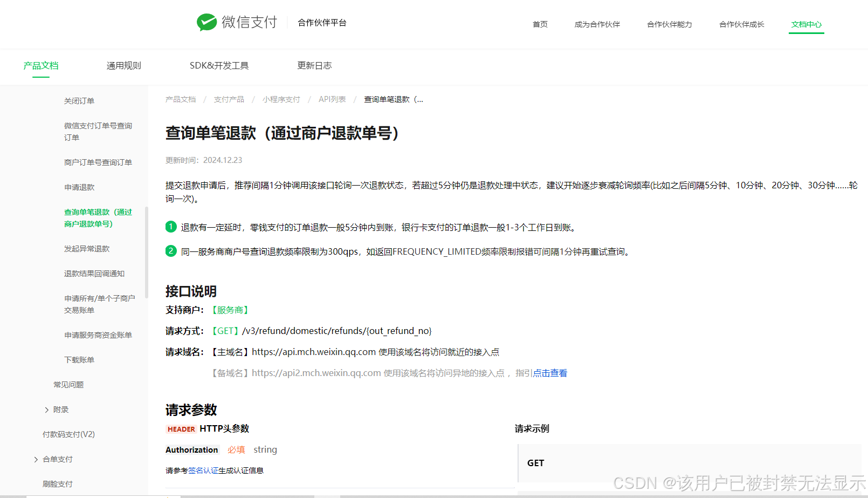Expand the 合单支付 sidebar section chevron
868x498 pixels.
(36, 460)
